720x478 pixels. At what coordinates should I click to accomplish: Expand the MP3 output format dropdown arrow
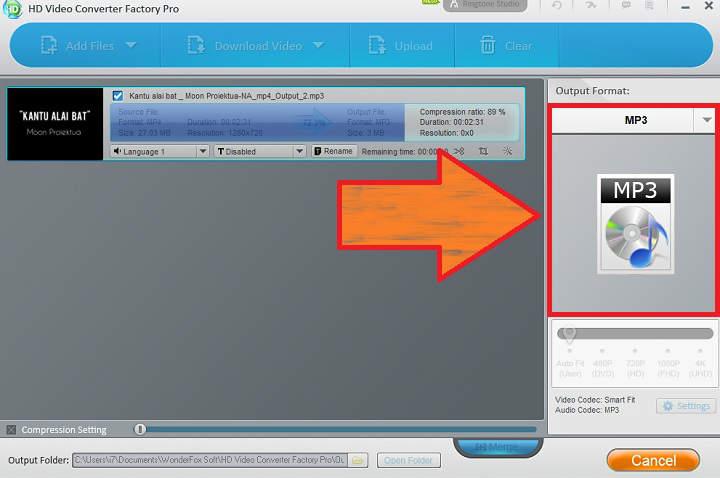707,119
